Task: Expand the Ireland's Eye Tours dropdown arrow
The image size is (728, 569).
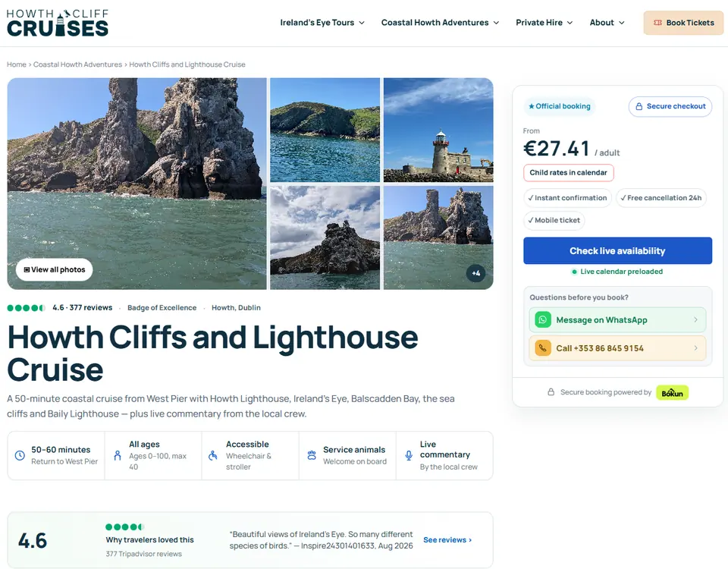Action: [362, 23]
